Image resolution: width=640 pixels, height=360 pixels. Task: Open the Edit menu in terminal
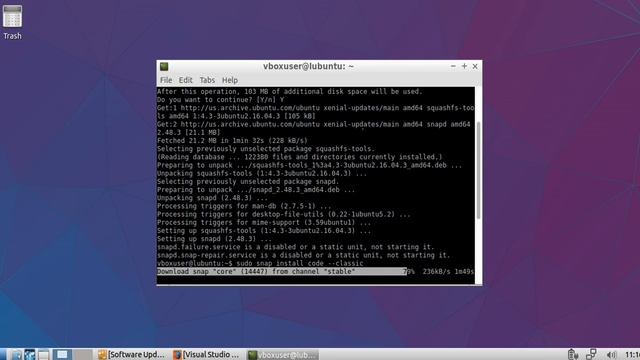click(185, 80)
